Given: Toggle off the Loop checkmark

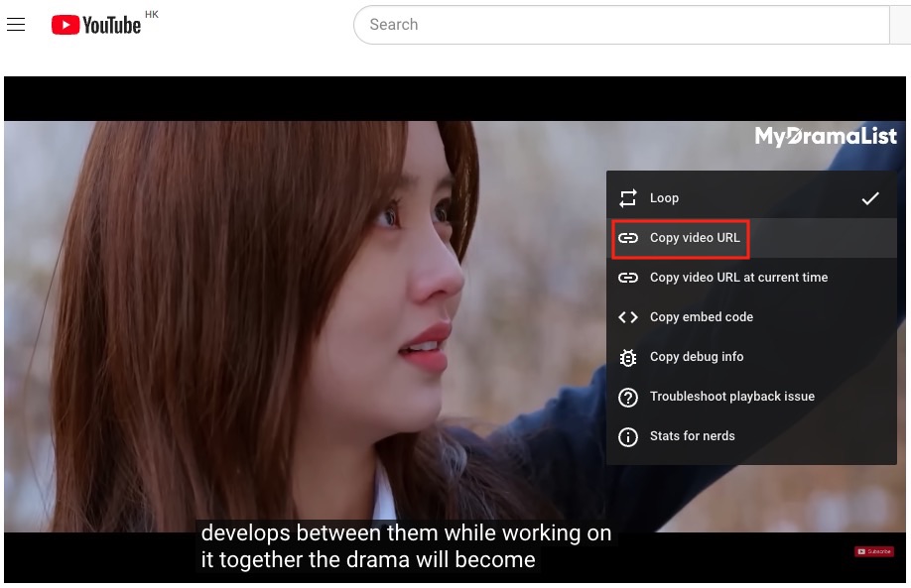Looking at the screenshot, I should (869, 198).
